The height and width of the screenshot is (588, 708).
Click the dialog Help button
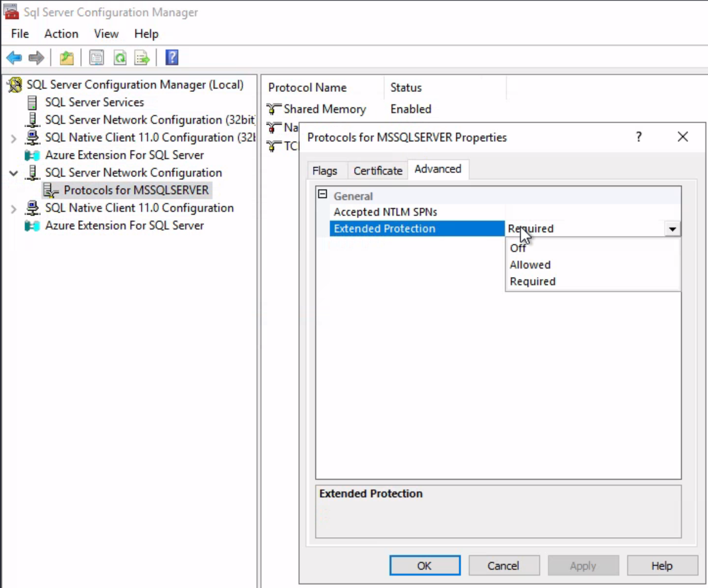(662, 565)
